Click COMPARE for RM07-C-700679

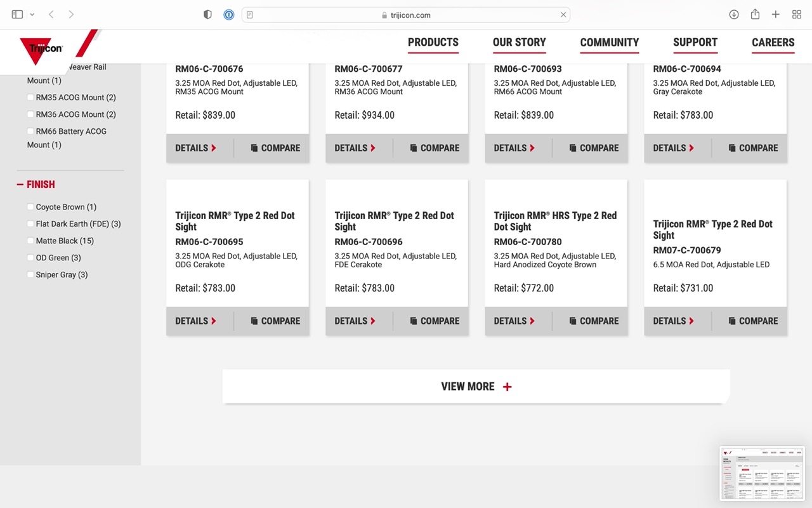pyautogui.click(x=753, y=321)
